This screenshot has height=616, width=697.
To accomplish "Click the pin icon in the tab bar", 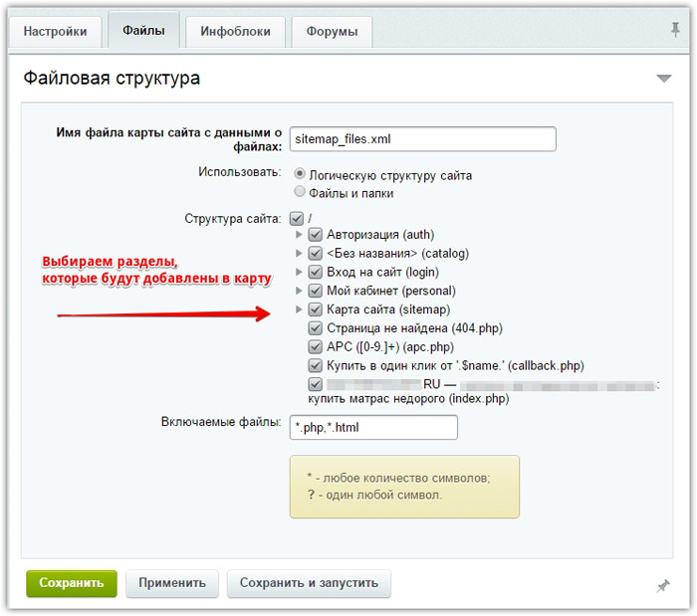I will [x=675, y=30].
